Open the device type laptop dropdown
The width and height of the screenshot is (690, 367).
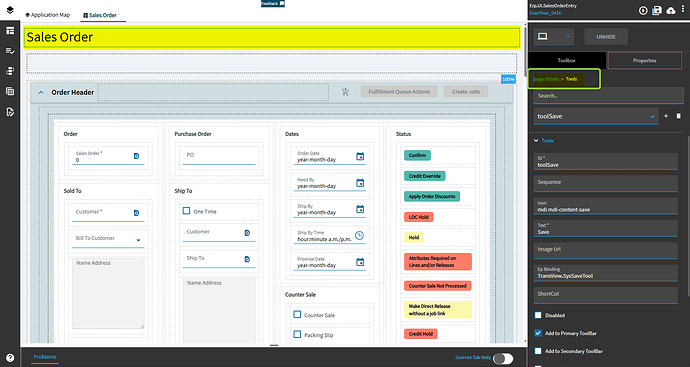554,37
